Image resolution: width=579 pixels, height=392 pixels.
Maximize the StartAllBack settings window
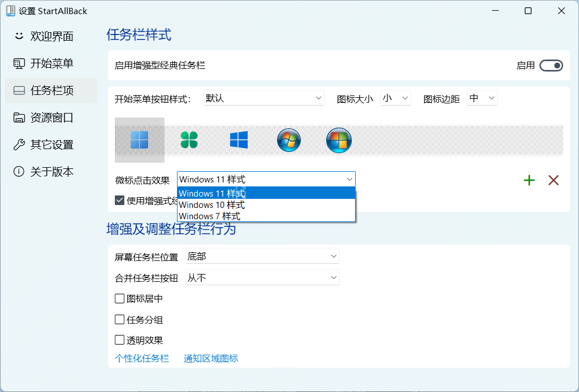tap(528, 11)
